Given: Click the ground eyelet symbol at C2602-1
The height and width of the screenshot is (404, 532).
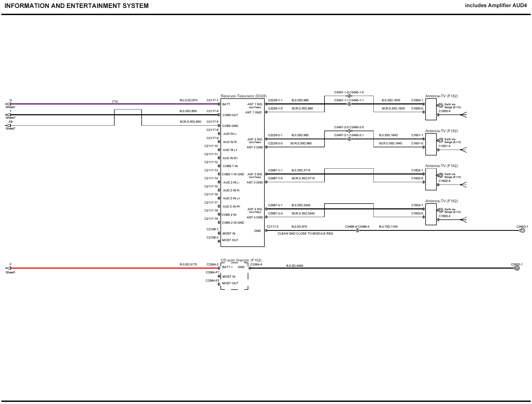Looking at the screenshot, I should pyautogui.click(x=517, y=268).
